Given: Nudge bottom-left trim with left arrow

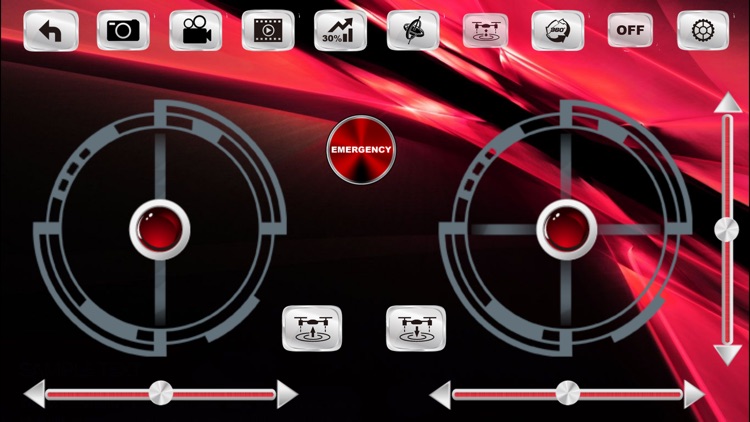Looking at the screenshot, I should pyautogui.click(x=35, y=394).
